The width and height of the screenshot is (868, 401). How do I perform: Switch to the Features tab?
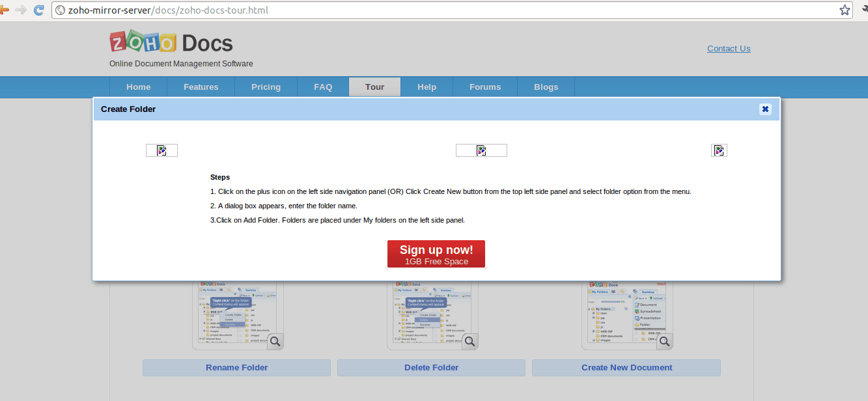201,87
